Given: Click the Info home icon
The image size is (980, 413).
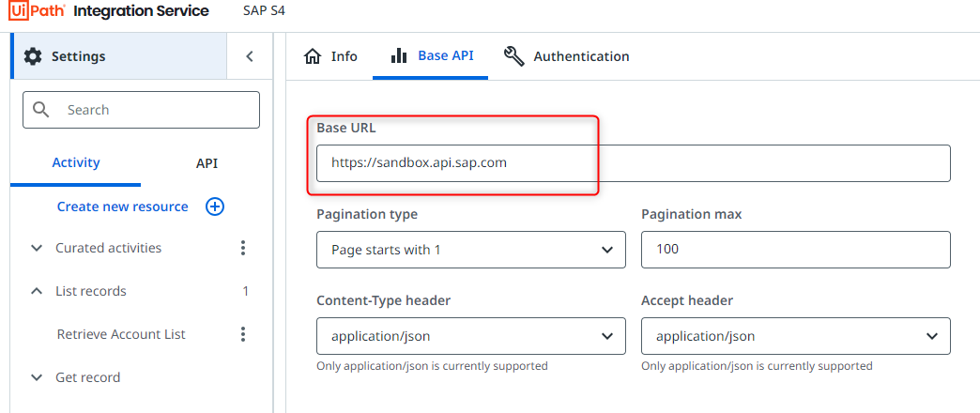Looking at the screenshot, I should click(x=312, y=56).
